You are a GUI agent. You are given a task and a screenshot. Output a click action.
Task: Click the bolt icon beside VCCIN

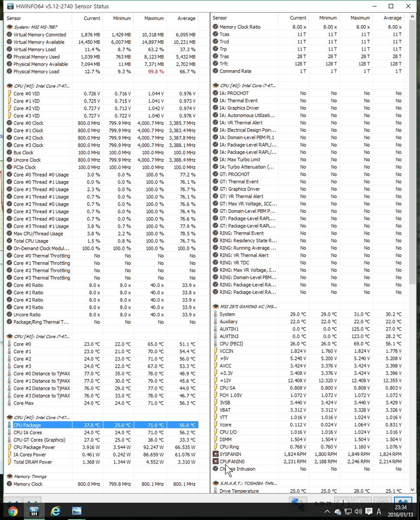pos(216,351)
